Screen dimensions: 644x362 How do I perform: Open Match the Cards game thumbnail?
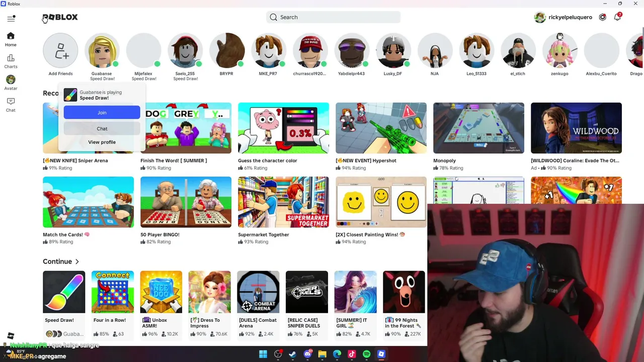pos(88,202)
